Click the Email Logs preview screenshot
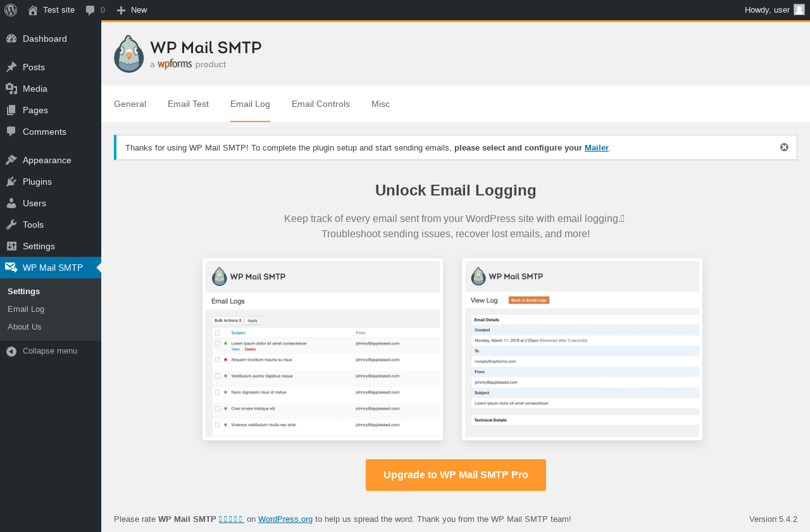 coord(323,349)
